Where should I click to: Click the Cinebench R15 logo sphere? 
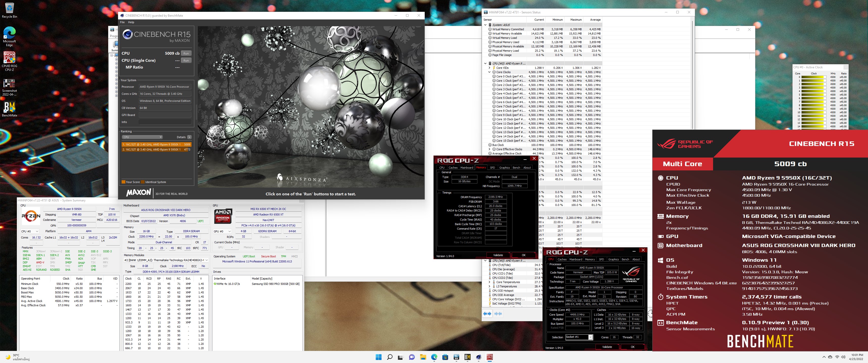[x=127, y=34]
